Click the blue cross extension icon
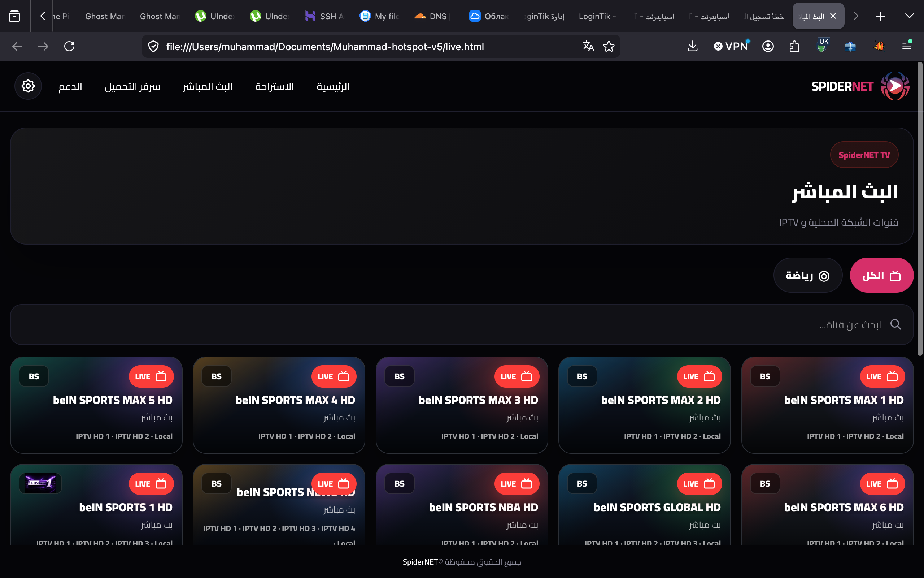 coord(850,47)
